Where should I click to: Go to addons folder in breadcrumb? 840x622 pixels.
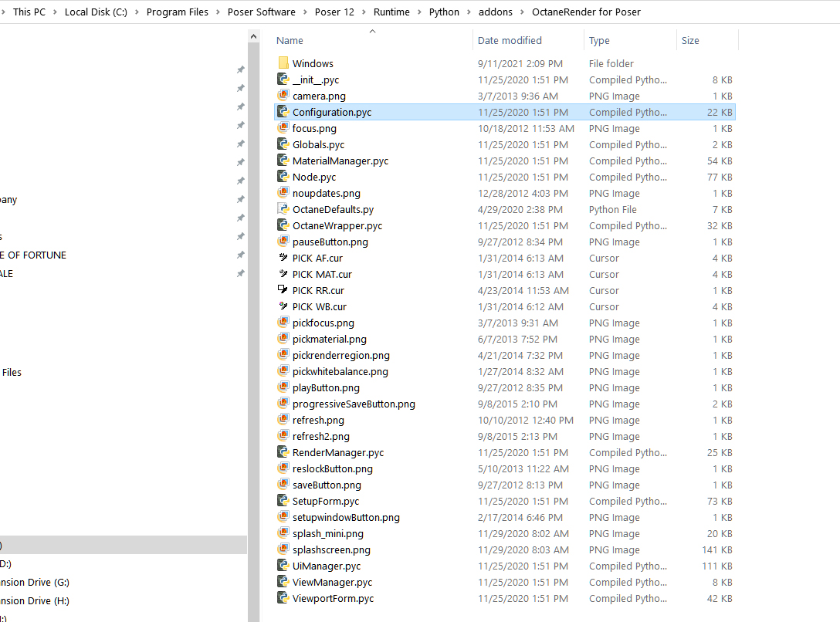[496, 12]
